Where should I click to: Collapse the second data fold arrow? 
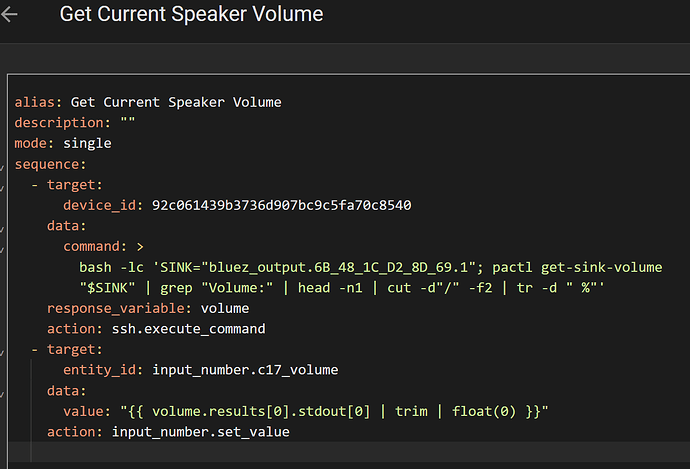click(x=2, y=394)
